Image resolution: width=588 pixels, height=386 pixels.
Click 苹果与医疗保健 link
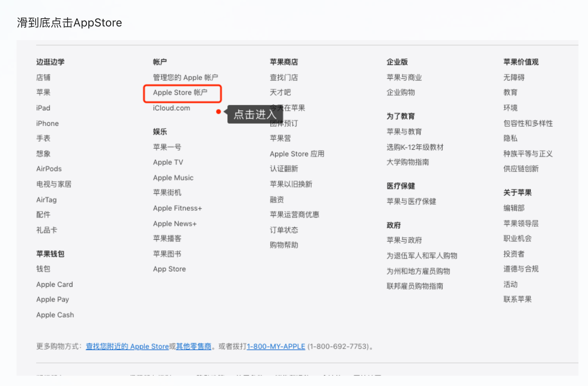coord(411,201)
